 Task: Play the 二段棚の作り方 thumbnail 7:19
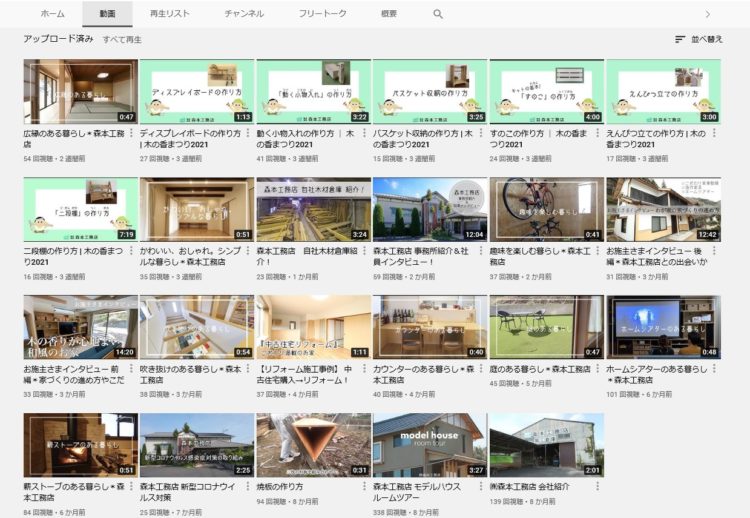[x=80, y=209]
